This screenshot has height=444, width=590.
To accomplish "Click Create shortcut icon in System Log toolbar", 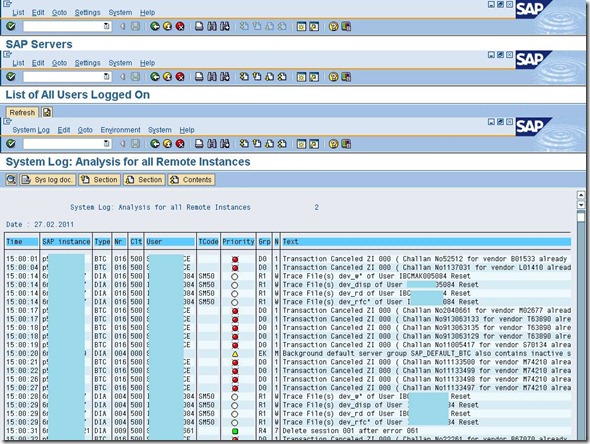I will (314, 144).
